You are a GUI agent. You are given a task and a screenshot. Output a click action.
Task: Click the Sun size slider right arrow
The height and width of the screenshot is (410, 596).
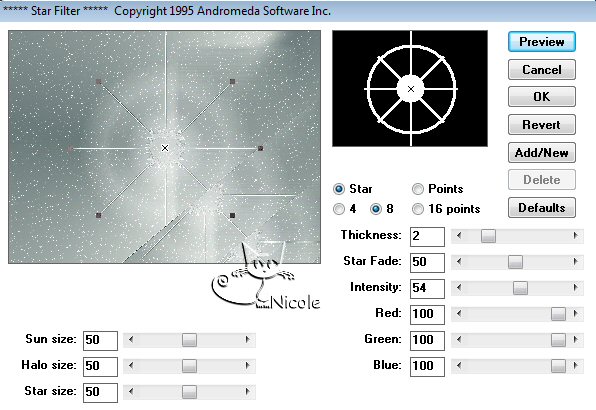coord(248,340)
